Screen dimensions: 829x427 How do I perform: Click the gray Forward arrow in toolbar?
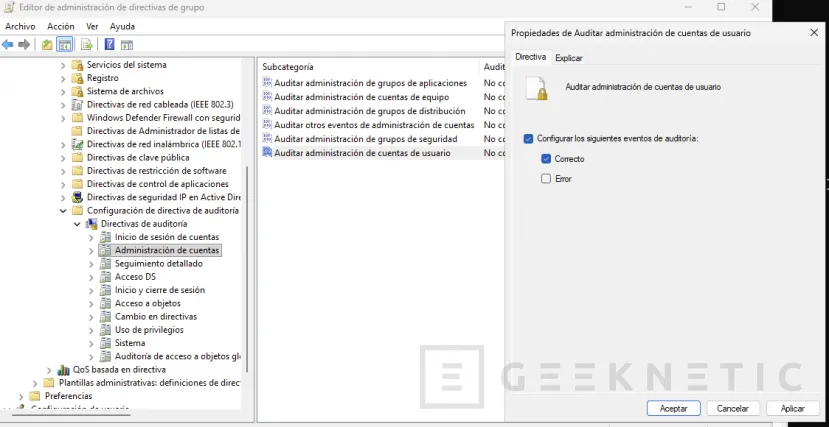coord(24,45)
